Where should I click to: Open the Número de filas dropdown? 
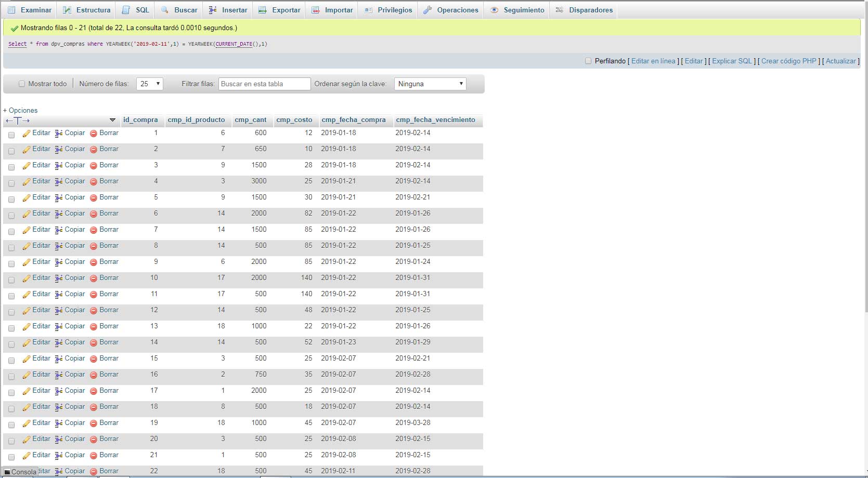[x=150, y=84]
